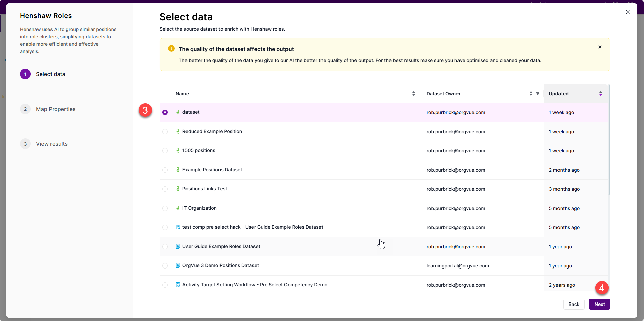Click the dataset list vertical scrollbar

click(x=609, y=140)
